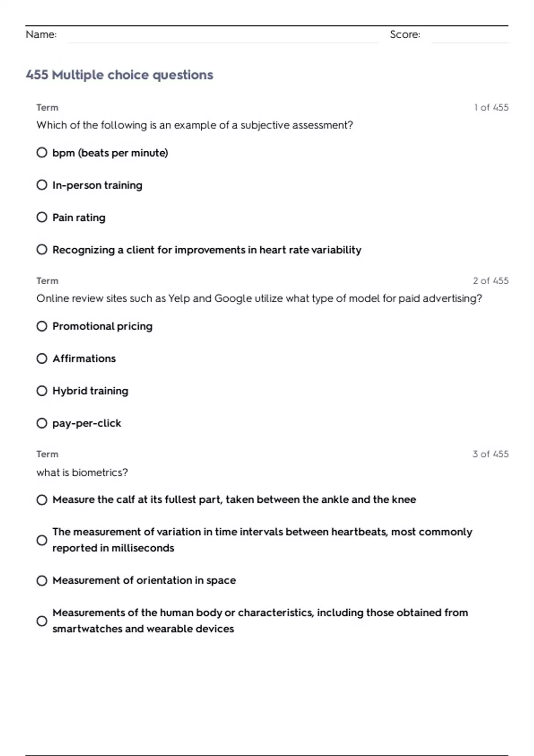
Task: Click the '1 of 455' question counter
Action: (491, 108)
